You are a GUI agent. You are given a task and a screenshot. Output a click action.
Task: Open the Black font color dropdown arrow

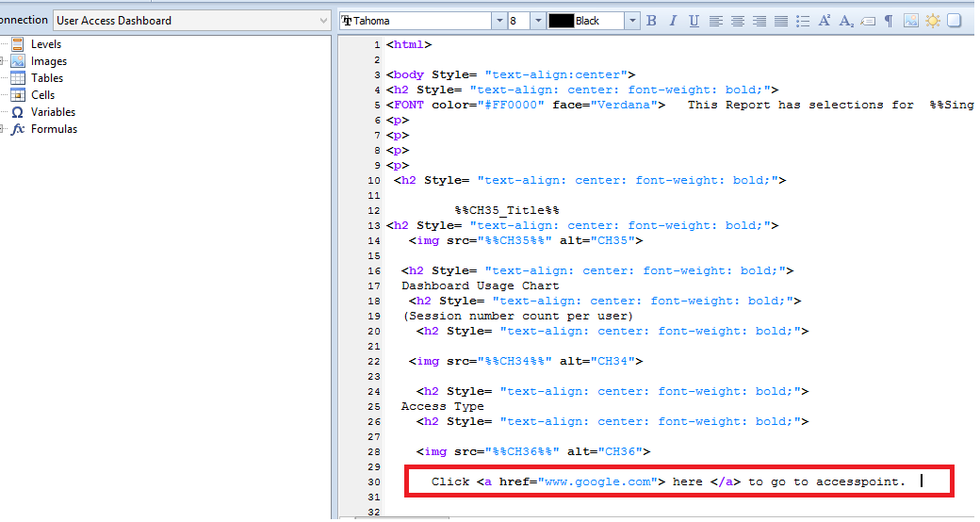tap(632, 21)
